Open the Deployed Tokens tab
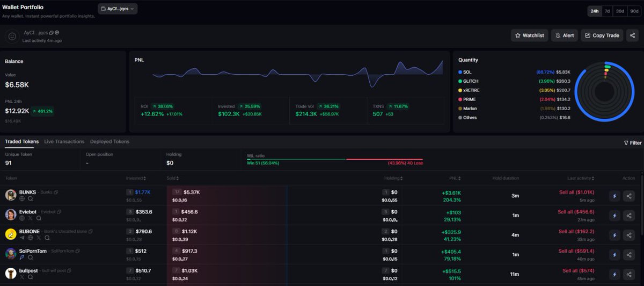The height and width of the screenshot is (286, 644). tap(109, 141)
